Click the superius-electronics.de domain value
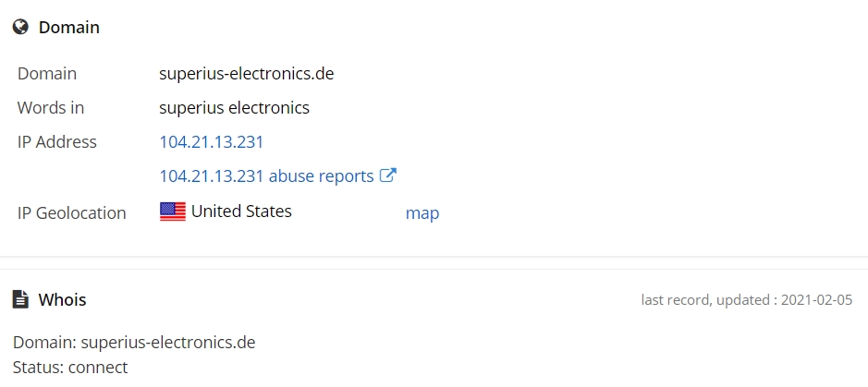The width and height of the screenshot is (868, 387). (246, 74)
